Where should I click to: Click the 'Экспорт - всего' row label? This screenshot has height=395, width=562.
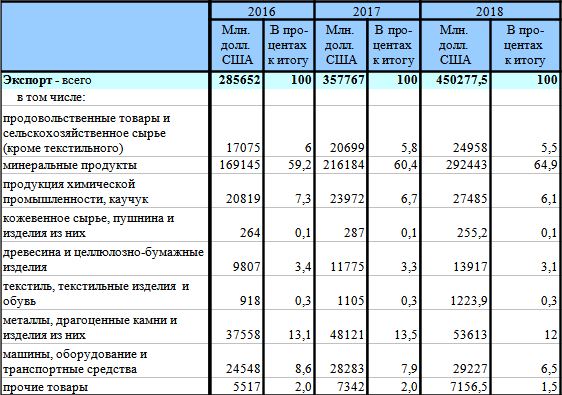[x=47, y=80]
